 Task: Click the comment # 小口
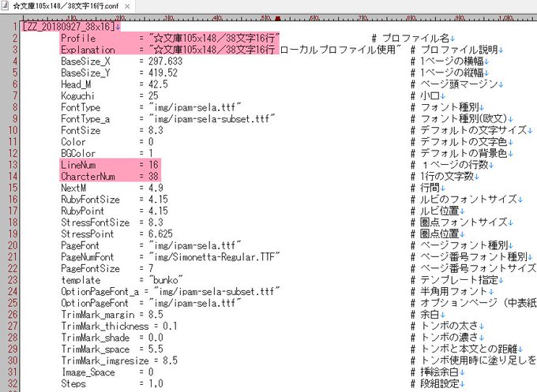(425, 95)
